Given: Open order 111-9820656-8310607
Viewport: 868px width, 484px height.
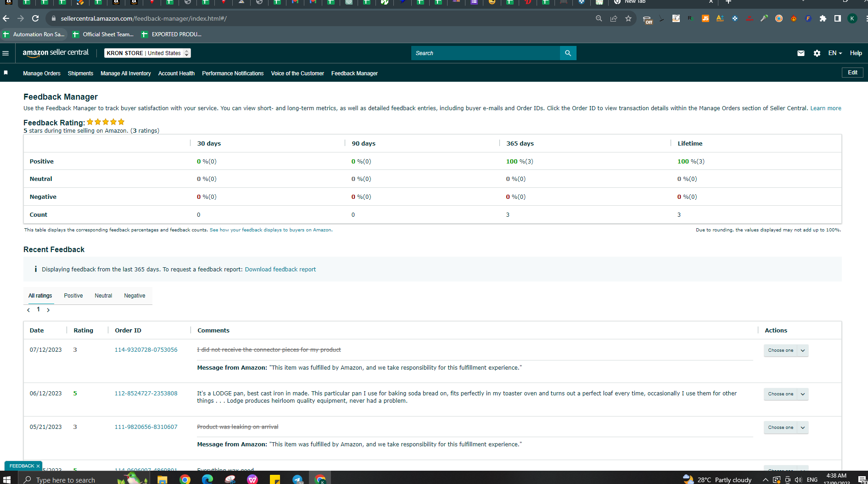Looking at the screenshot, I should coord(146,427).
